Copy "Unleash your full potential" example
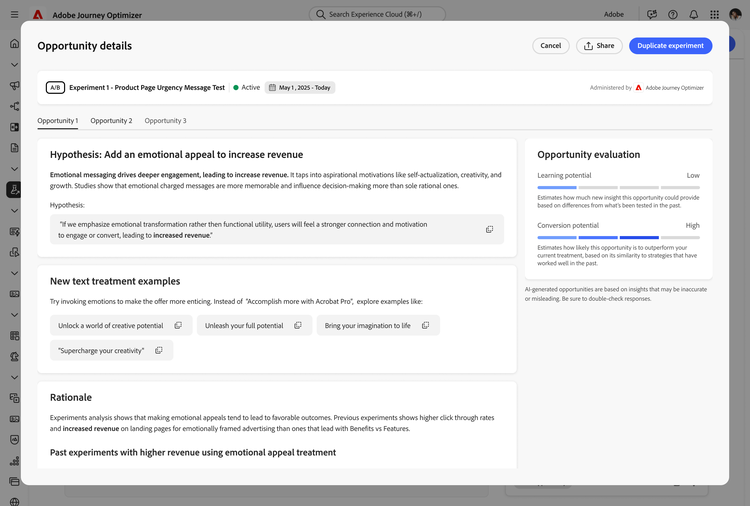This screenshot has width=750, height=506. [298, 326]
